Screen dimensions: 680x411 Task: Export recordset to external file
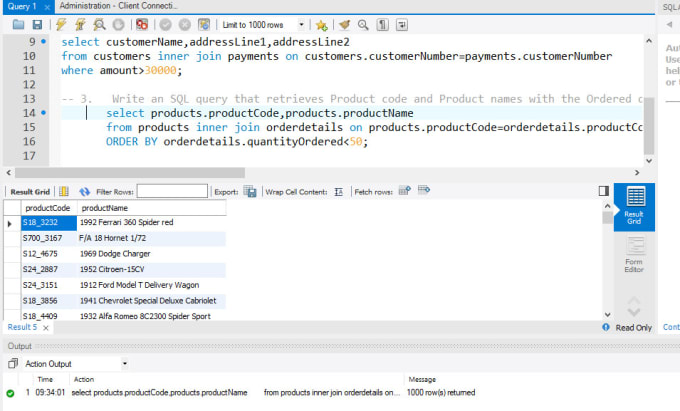click(250, 191)
